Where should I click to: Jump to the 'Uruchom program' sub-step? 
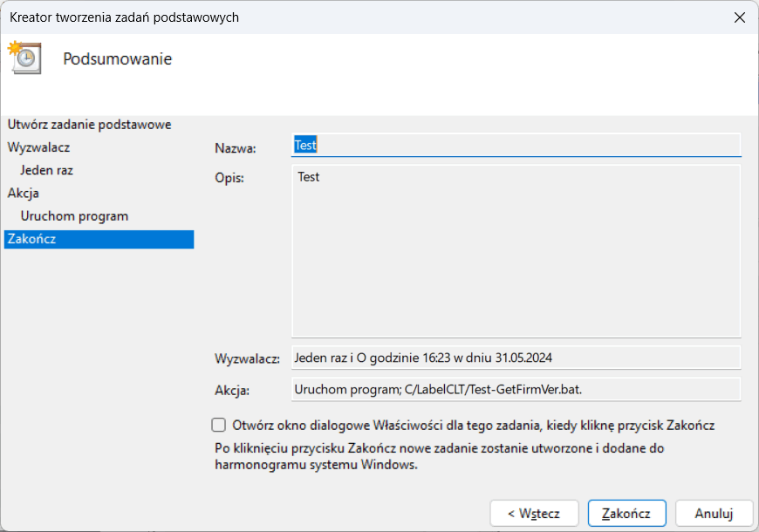pyautogui.click(x=74, y=215)
